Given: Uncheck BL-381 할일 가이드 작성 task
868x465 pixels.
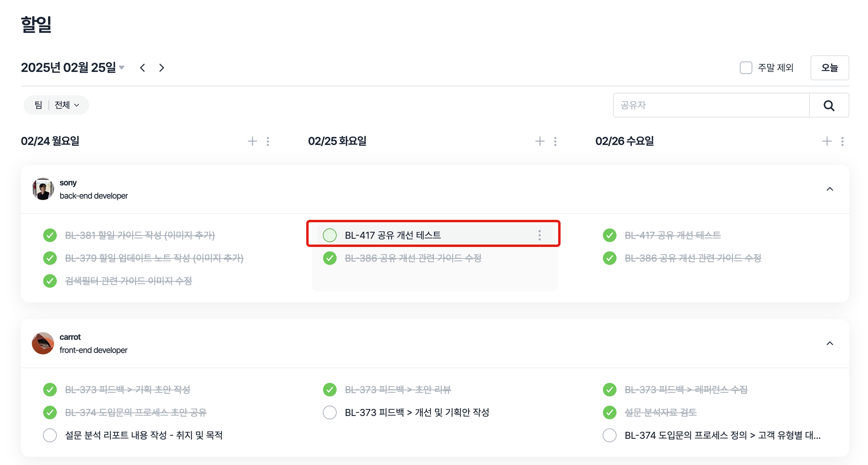Looking at the screenshot, I should [x=50, y=235].
